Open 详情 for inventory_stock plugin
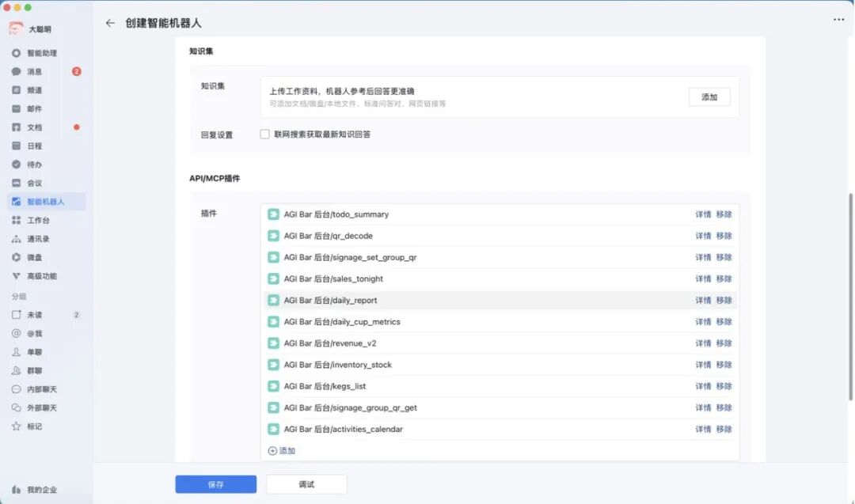 click(703, 365)
